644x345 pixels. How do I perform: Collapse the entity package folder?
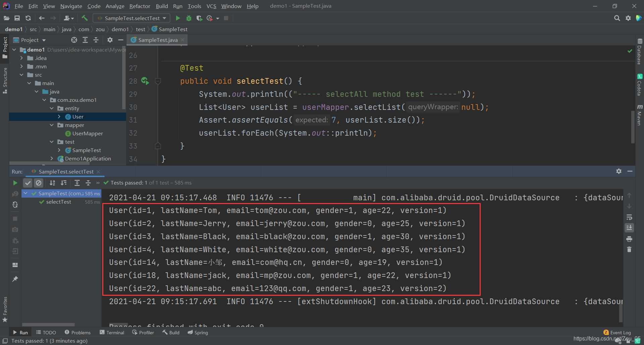pyautogui.click(x=52, y=108)
